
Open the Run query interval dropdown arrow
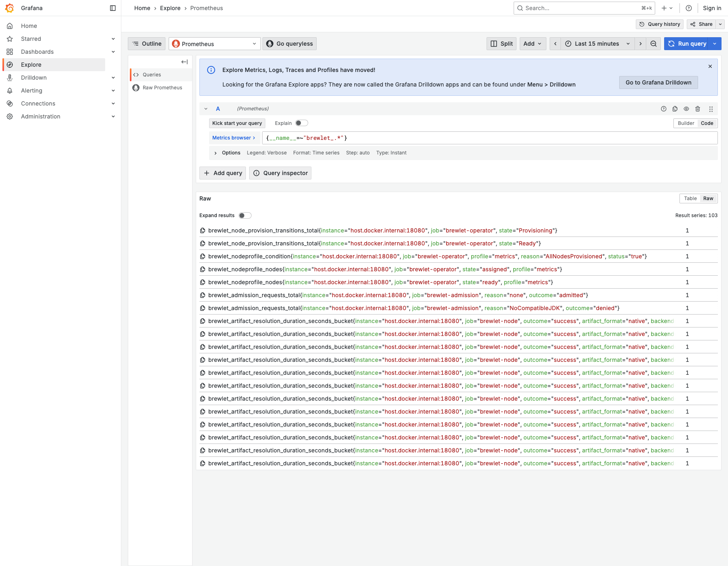click(715, 44)
